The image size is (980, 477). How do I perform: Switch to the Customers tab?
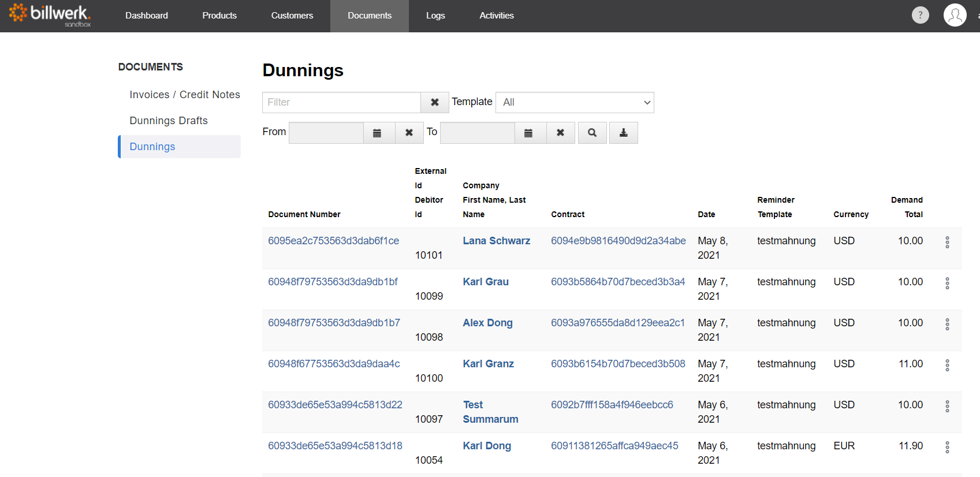click(x=292, y=16)
